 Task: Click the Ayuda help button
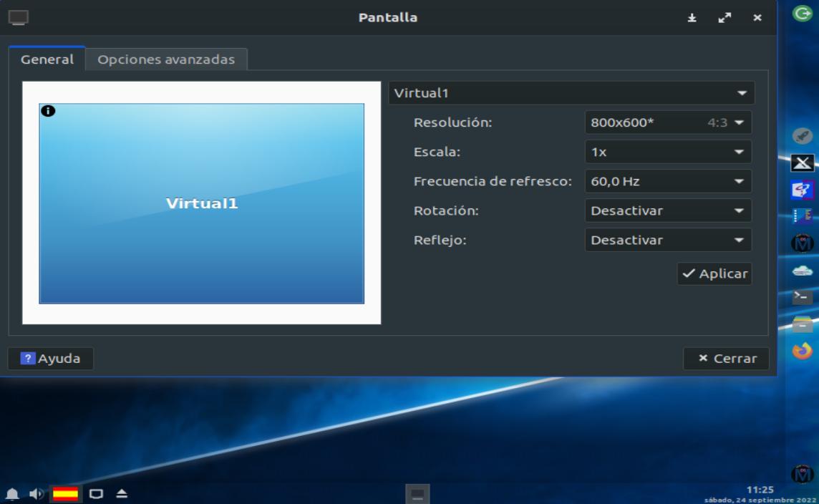(51, 359)
